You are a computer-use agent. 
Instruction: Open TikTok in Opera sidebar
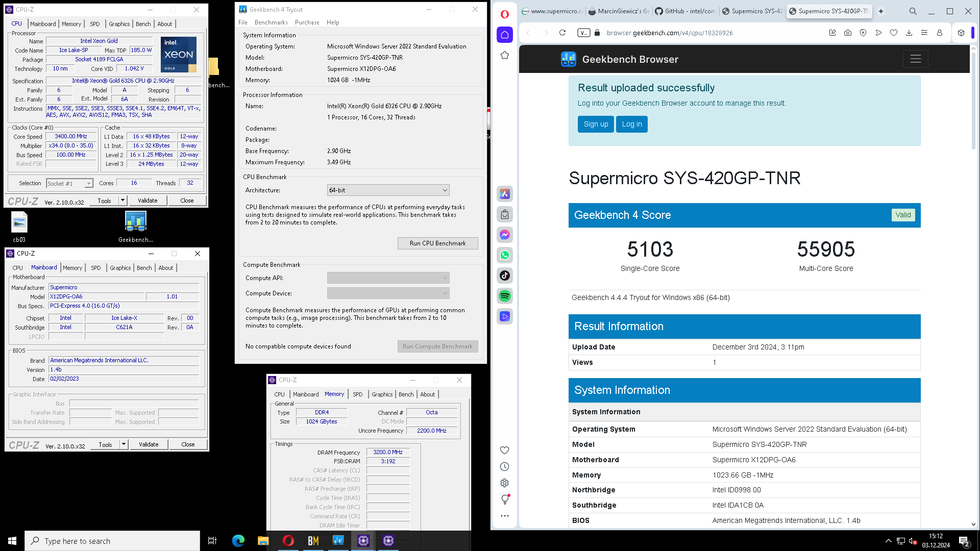coord(505,275)
